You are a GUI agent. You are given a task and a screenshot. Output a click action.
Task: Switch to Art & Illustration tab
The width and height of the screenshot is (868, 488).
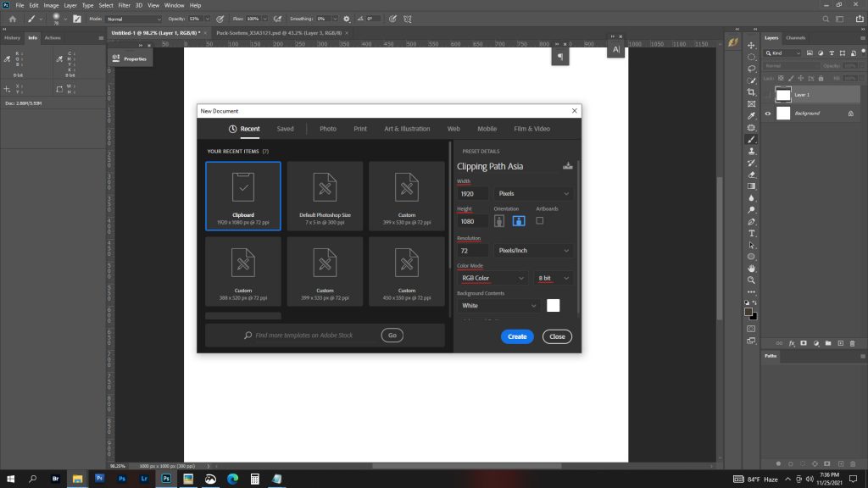click(407, 129)
